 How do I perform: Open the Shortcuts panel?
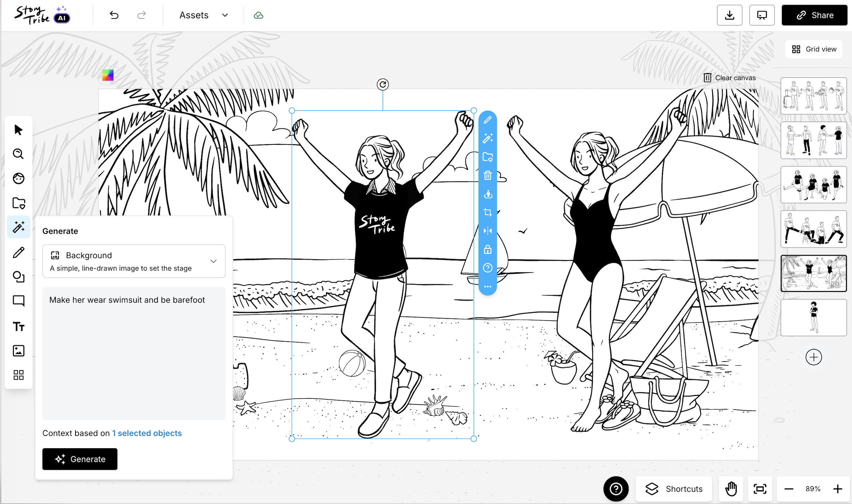pyautogui.click(x=674, y=489)
